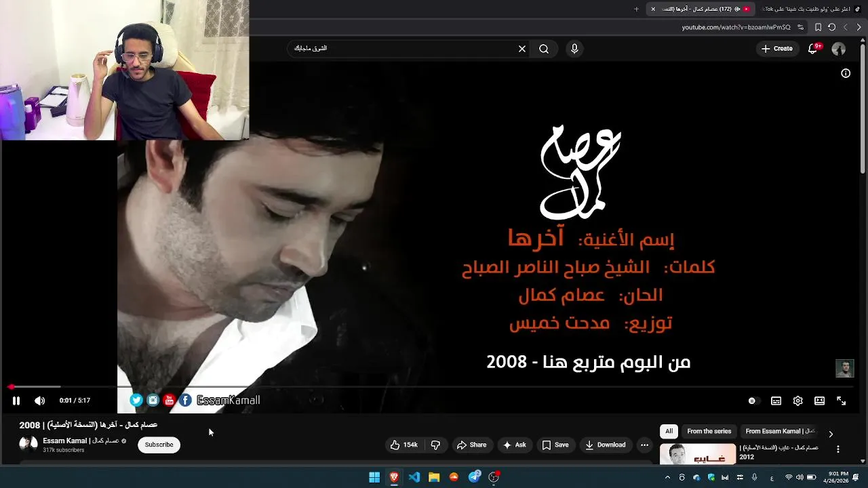Viewport: 868px width, 488px height.
Task: Subscribe to Essam Kamal channel
Action: [159, 445]
